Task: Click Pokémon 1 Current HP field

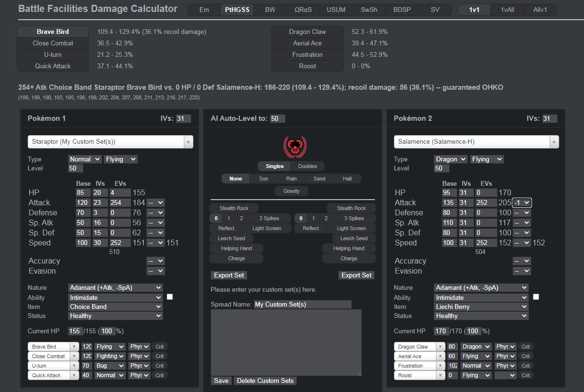Action: tap(75, 331)
